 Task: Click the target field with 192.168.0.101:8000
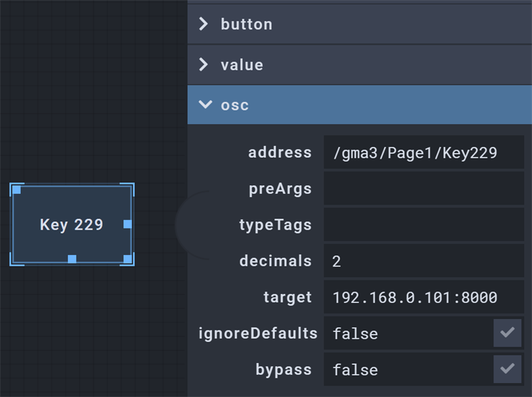[x=423, y=297]
